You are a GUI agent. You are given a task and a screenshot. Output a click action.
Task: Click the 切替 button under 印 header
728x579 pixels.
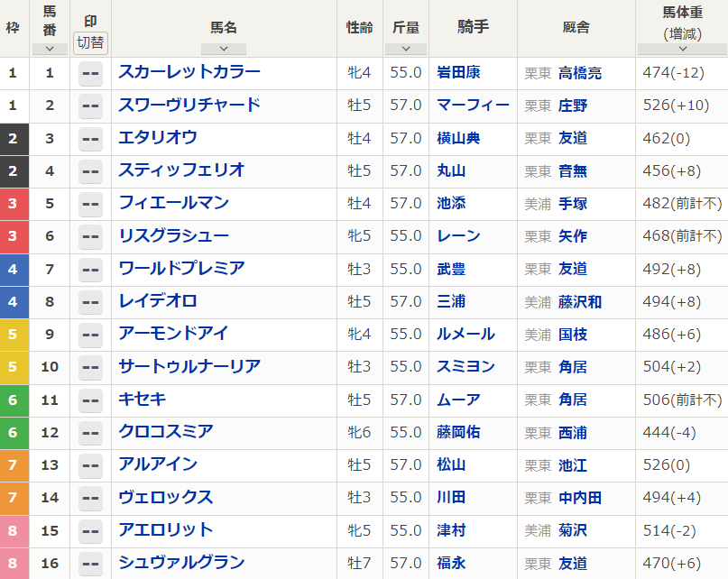tap(90, 42)
